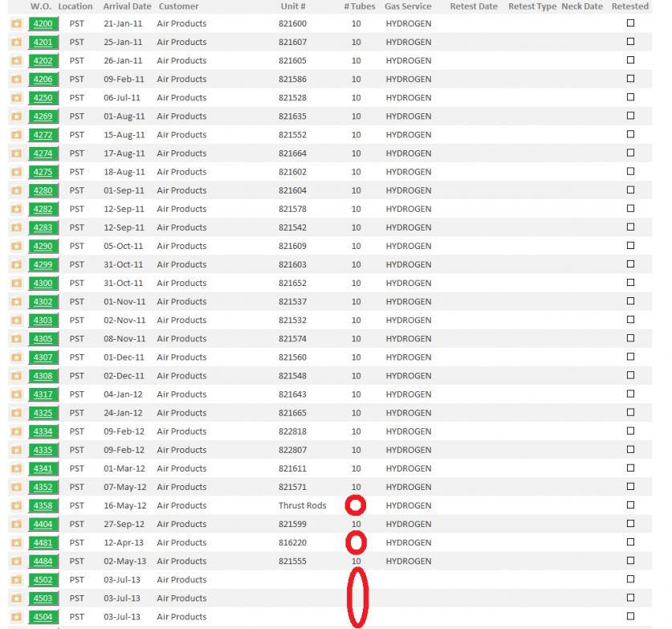The height and width of the screenshot is (629, 672).
Task: Open the folder icon in row 4280
Action: [17, 190]
